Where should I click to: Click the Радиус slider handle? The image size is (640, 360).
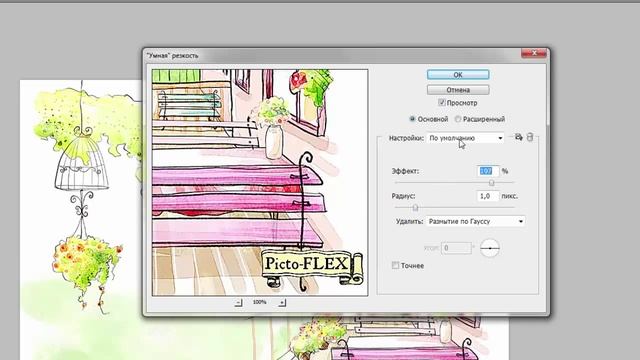(415, 208)
